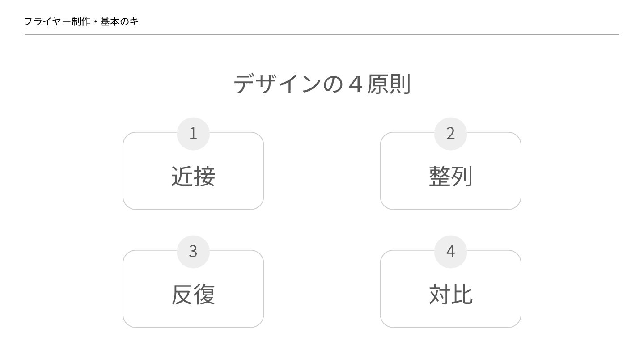Click the rounded card border below 近接
Screen dimensions: 644x362
click(193, 209)
